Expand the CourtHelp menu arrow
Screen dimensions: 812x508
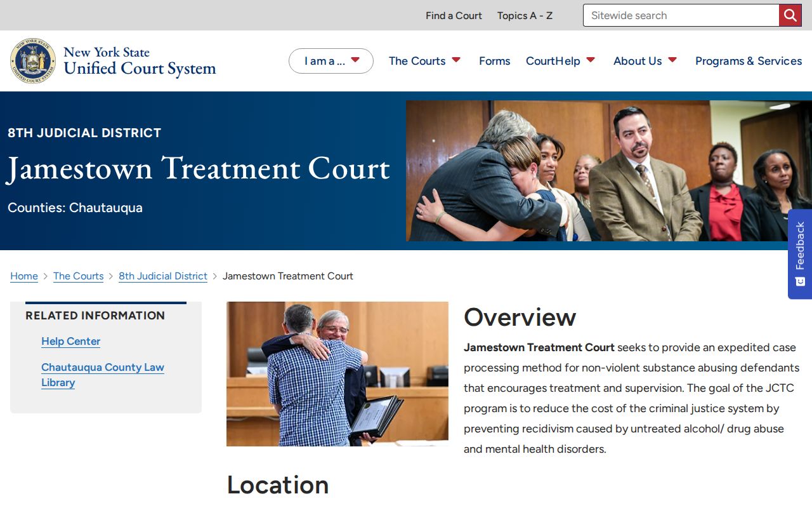coord(591,60)
